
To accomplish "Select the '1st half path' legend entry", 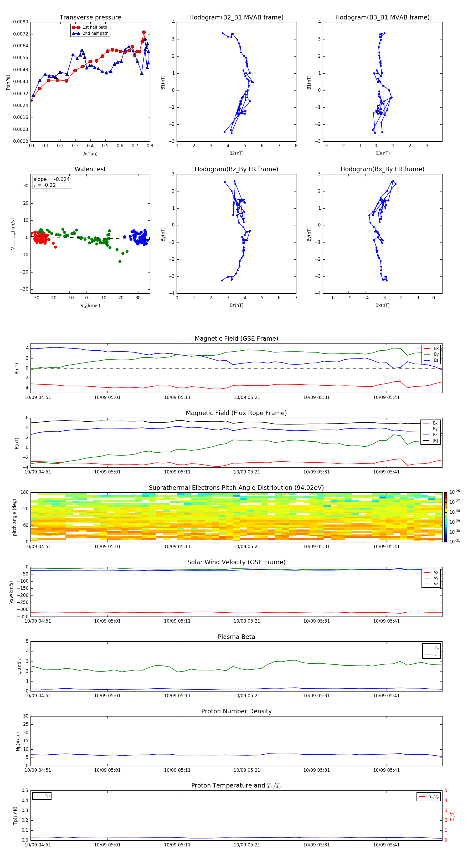I will 90,27.
